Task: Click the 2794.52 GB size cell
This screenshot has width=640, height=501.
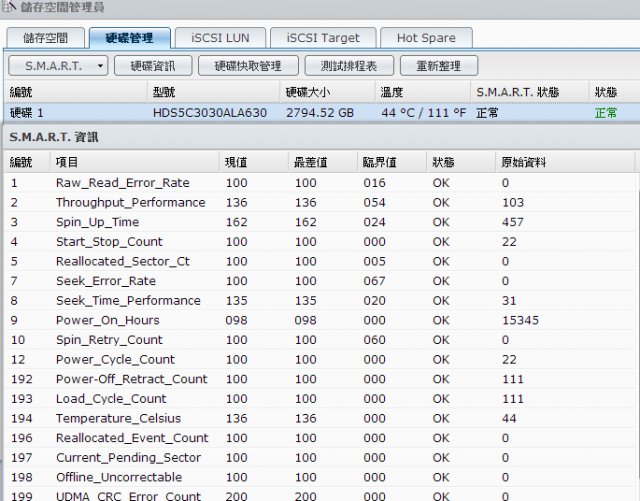Action: click(x=320, y=113)
